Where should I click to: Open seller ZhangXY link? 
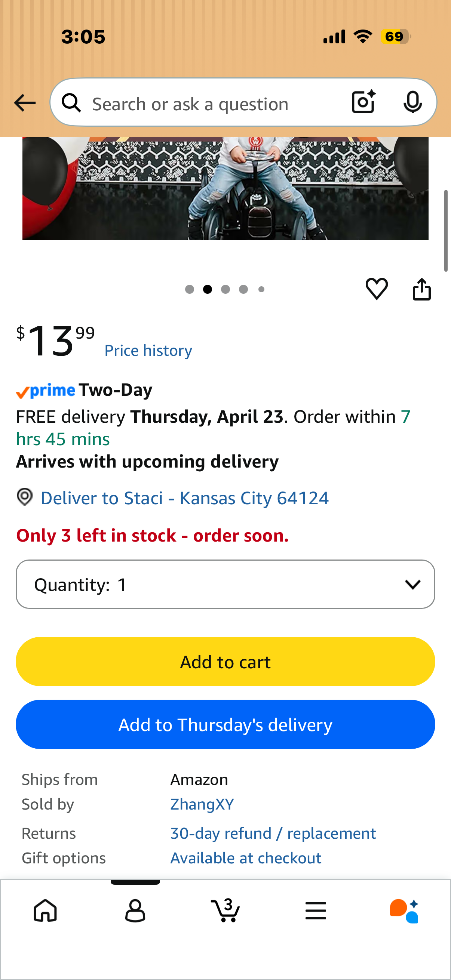[202, 804]
